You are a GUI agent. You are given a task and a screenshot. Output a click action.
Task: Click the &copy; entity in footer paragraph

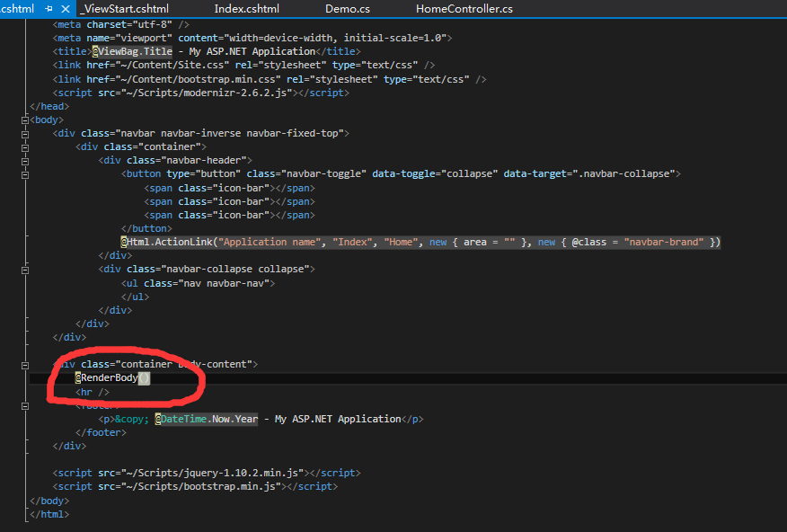pyautogui.click(x=132, y=419)
